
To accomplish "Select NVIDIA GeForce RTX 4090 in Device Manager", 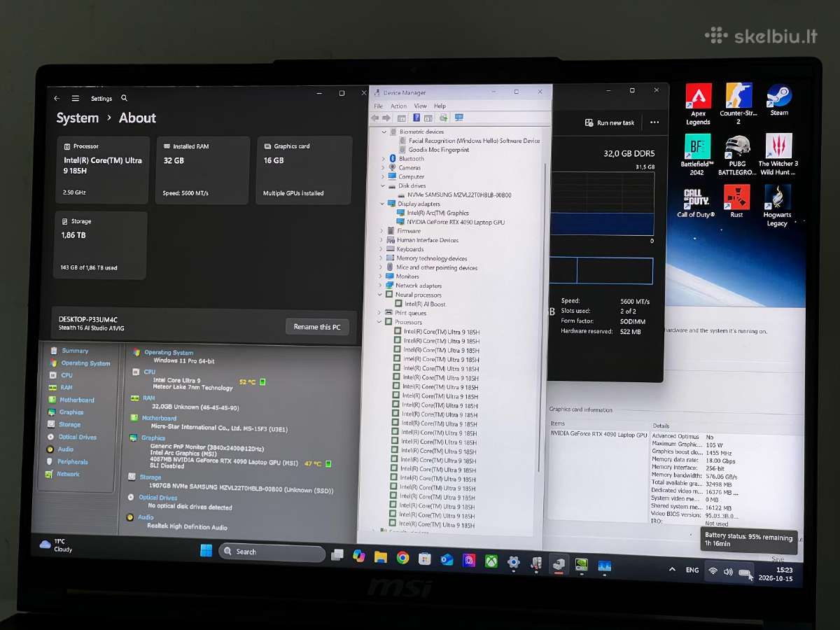I will point(450,222).
